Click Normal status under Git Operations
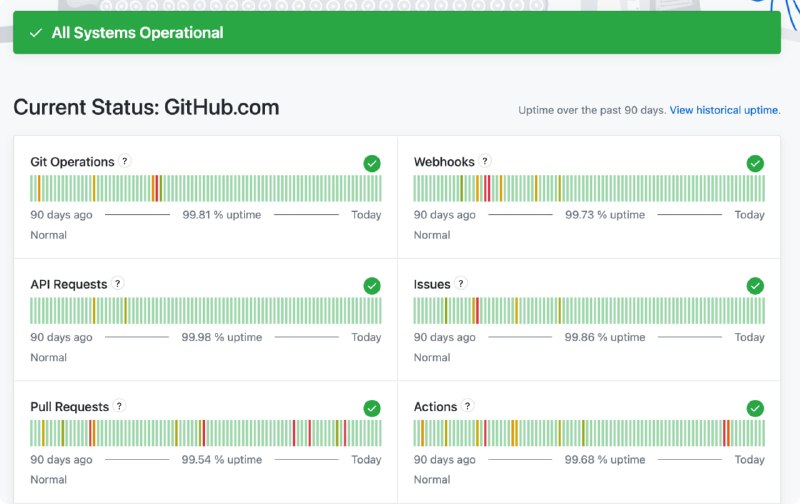The height and width of the screenshot is (504, 800). coord(48,235)
